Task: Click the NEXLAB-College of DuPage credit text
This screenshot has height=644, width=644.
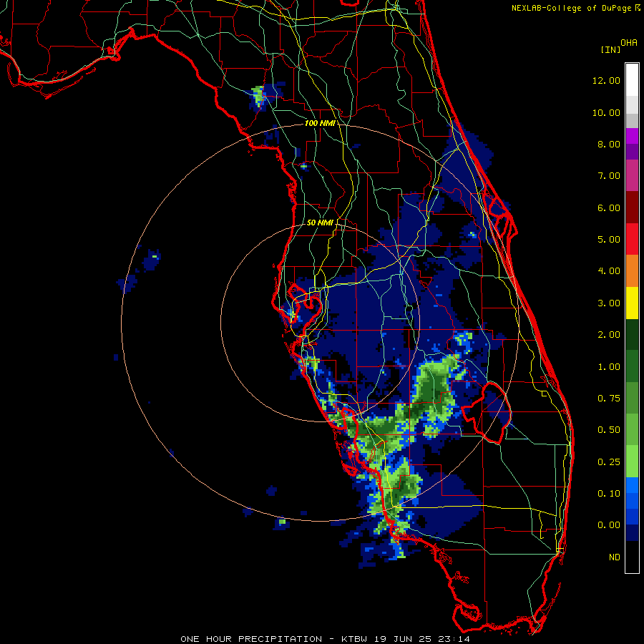Action: pyautogui.click(x=572, y=8)
